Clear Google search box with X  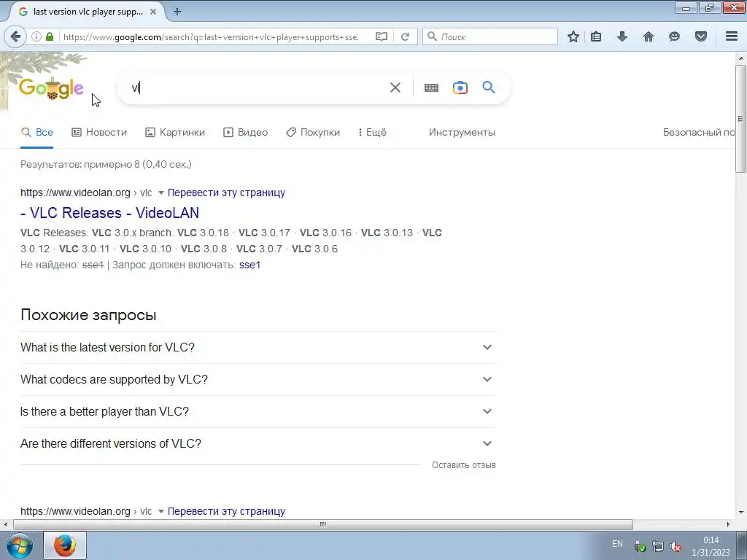coord(395,87)
